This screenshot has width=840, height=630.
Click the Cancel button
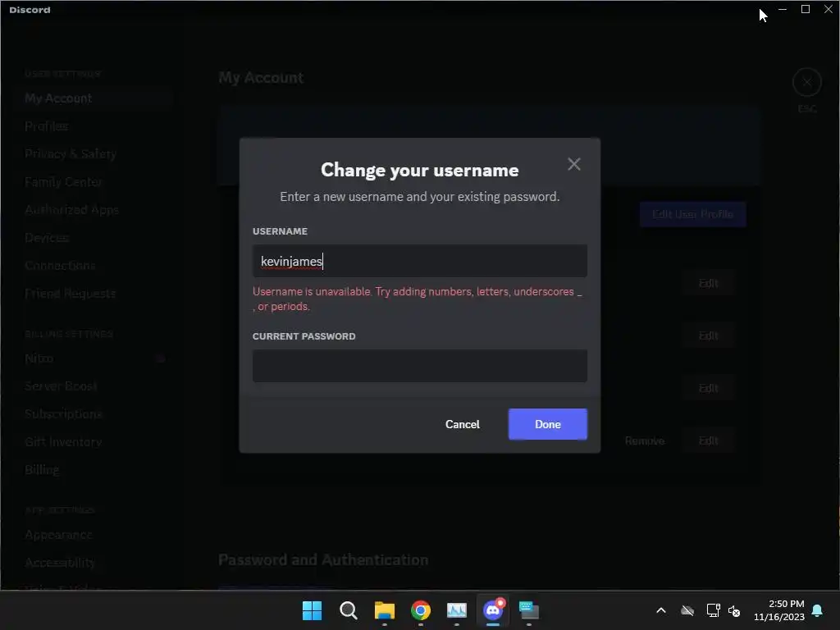463,424
